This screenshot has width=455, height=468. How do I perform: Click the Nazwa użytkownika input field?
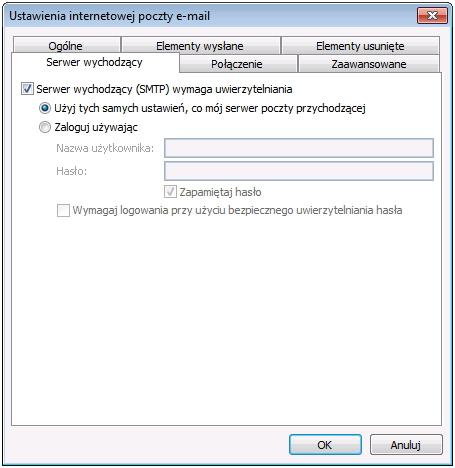[x=299, y=148]
